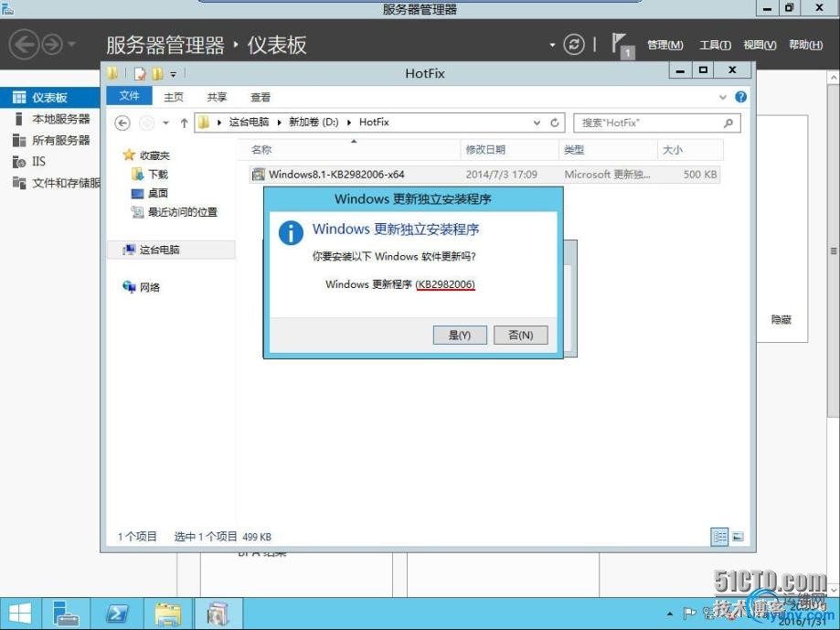The height and width of the screenshot is (630, 840).
Task: Open the 文件 ribbon tab in HotFix
Action: [x=129, y=96]
